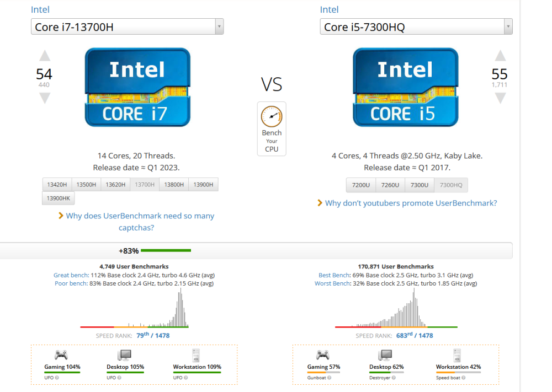552x392 pixels.
Task: Select the 13900HK variant tab
Action: pyautogui.click(x=57, y=198)
